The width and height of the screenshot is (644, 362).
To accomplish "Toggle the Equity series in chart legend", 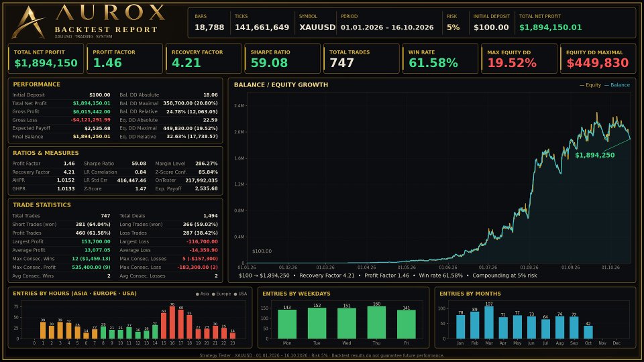I will (x=590, y=85).
